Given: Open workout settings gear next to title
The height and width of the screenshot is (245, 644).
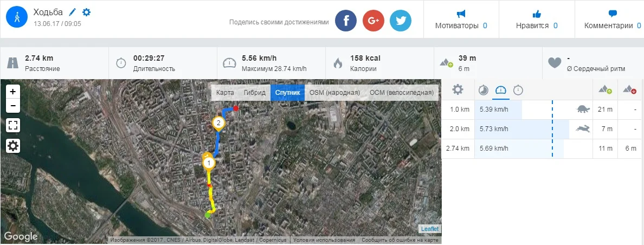Looking at the screenshot, I should pos(86,12).
